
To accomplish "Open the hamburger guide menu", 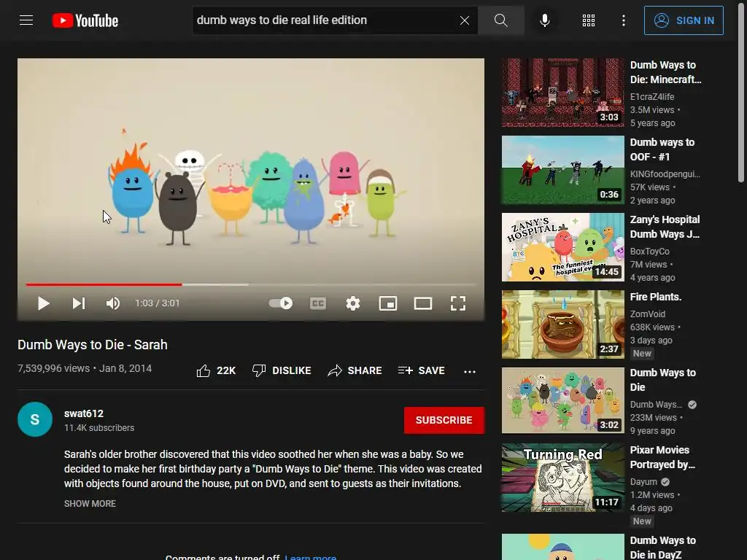I will click(26, 20).
